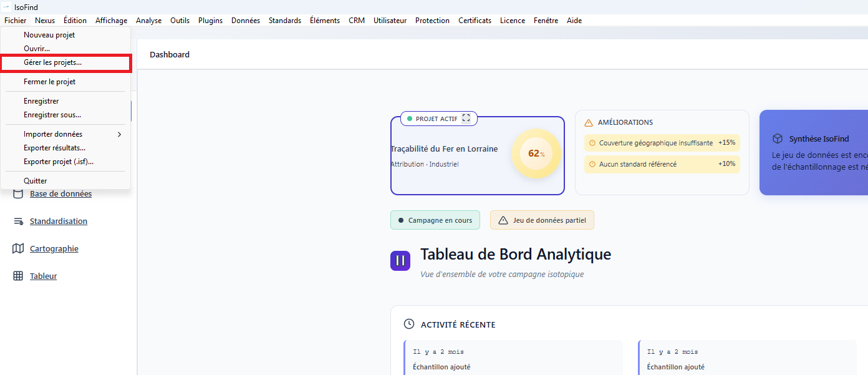Open the Cartographie map view

[53, 248]
